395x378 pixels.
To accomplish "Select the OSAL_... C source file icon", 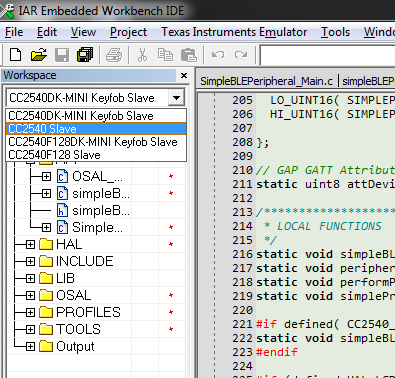I will (62, 176).
